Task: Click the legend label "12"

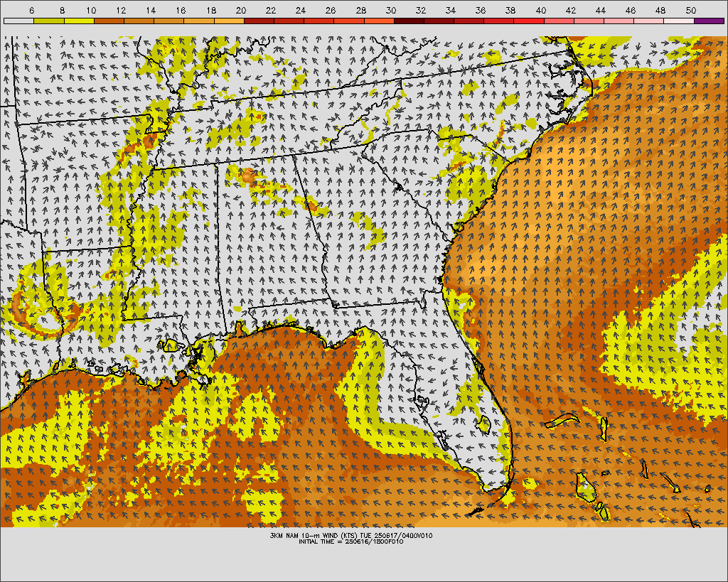Action: pos(121,10)
